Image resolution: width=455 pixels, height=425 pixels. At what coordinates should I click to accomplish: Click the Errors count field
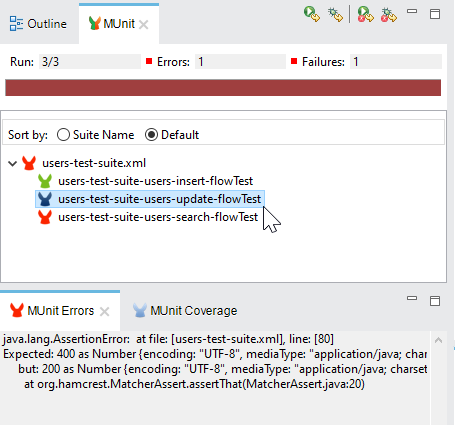coord(240,62)
